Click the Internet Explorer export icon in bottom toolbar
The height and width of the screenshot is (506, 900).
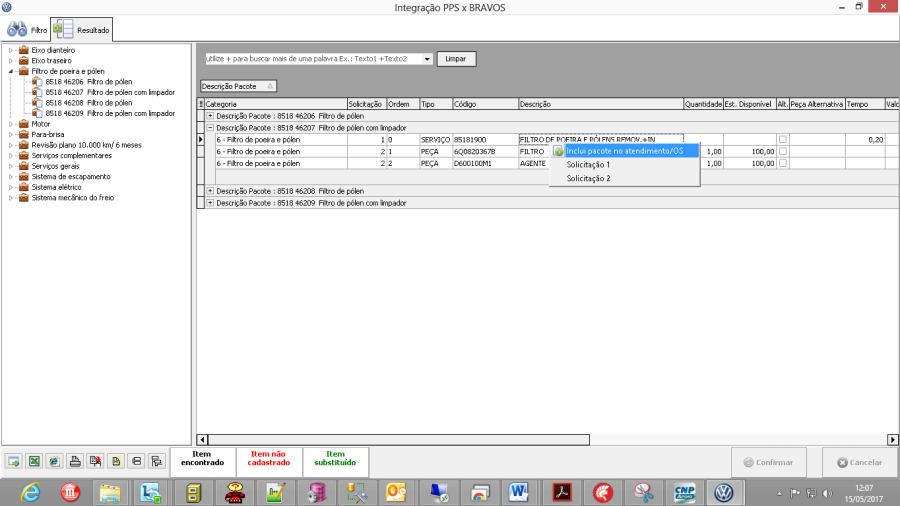[x=55, y=461]
